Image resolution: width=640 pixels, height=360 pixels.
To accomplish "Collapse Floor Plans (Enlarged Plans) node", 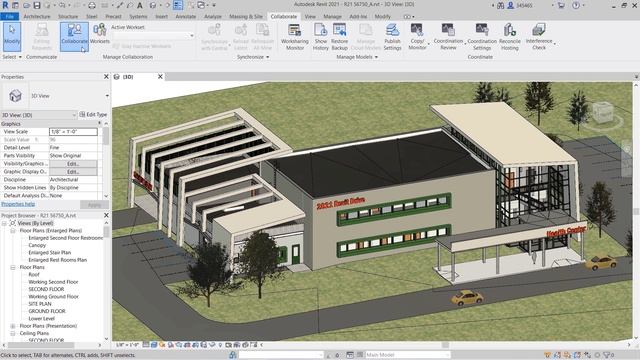I will pyautogui.click(x=13, y=231).
